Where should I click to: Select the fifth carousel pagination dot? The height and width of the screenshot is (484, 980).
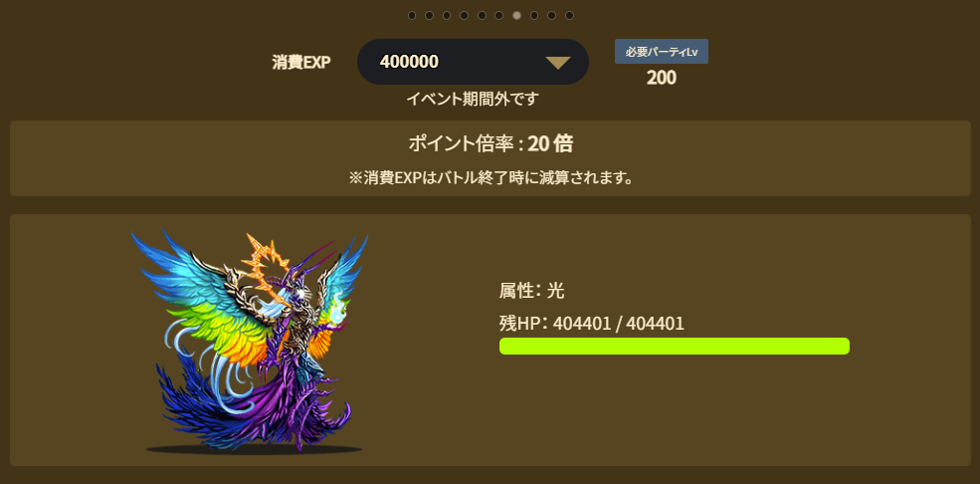pyautogui.click(x=482, y=16)
